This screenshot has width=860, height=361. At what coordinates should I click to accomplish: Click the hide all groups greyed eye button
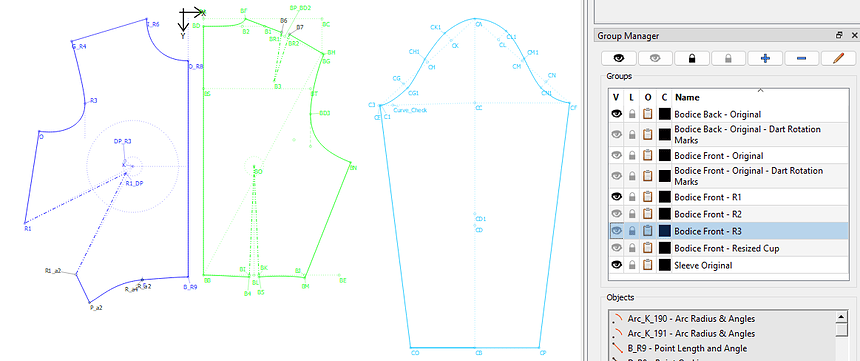click(x=655, y=58)
